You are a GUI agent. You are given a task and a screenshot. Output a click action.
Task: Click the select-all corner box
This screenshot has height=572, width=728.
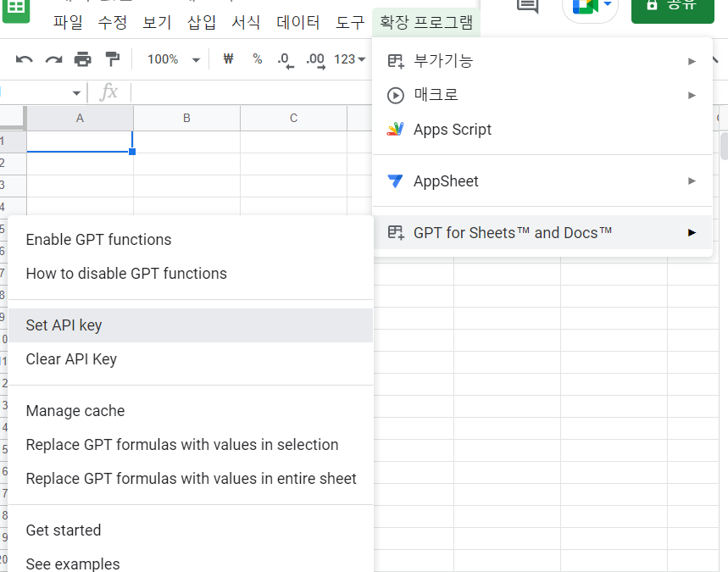pyautogui.click(x=13, y=118)
